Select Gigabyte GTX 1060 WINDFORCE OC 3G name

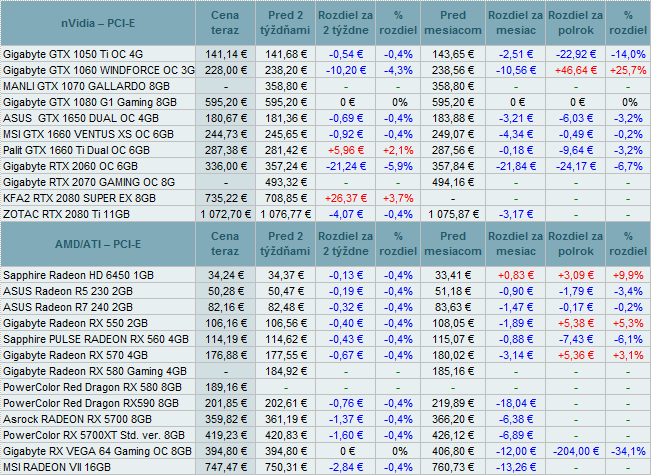point(99,70)
